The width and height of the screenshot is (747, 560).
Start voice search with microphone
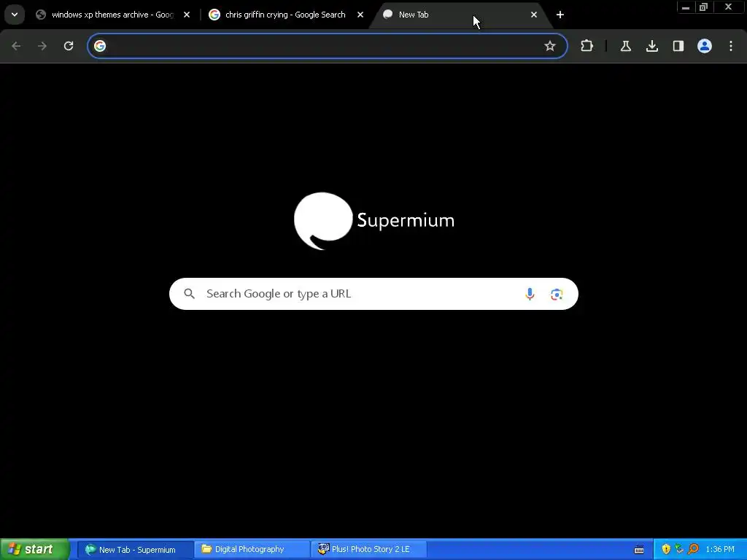(x=530, y=294)
